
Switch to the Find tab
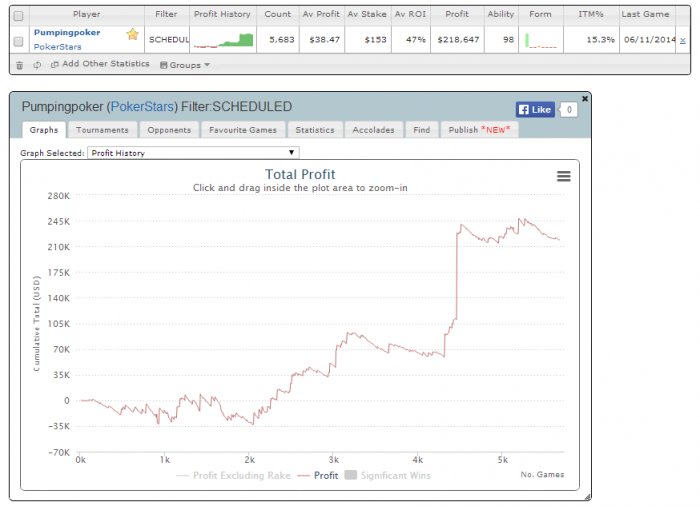pyautogui.click(x=421, y=130)
